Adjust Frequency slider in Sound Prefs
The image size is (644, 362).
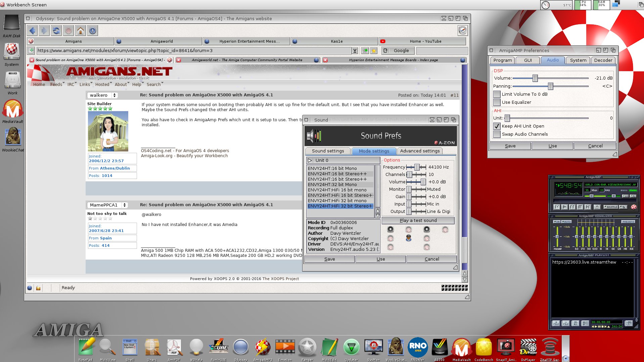[416, 167]
